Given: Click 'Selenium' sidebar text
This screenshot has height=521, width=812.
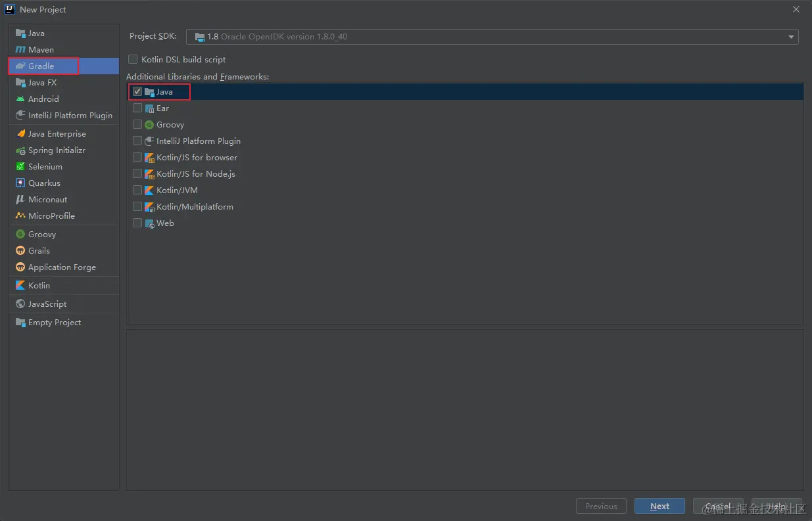Looking at the screenshot, I should [x=45, y=167].
